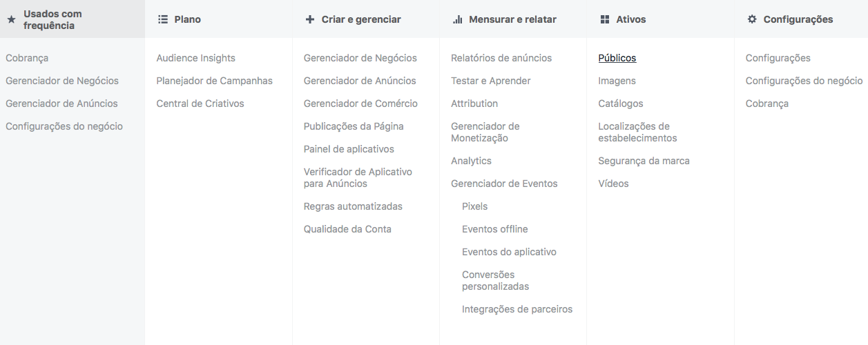Click the gear icon beside Configurações header
The width and height of the screenshot is (868, 345).
point(752,19)
